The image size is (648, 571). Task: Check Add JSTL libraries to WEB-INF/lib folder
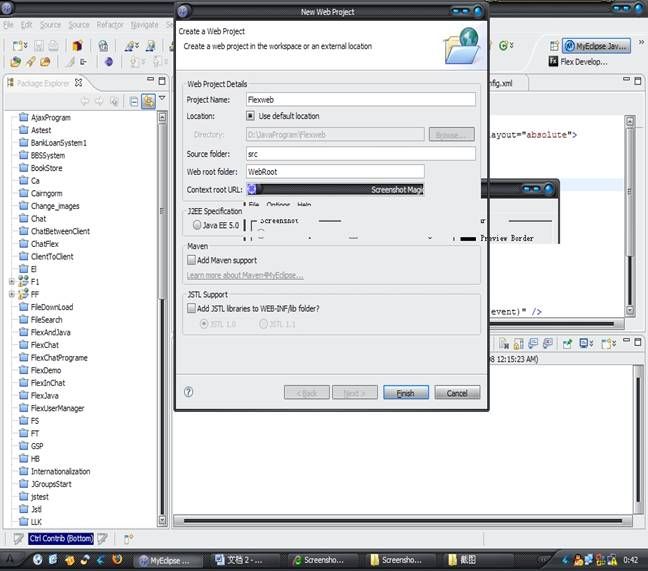click(x=191, y=308)
